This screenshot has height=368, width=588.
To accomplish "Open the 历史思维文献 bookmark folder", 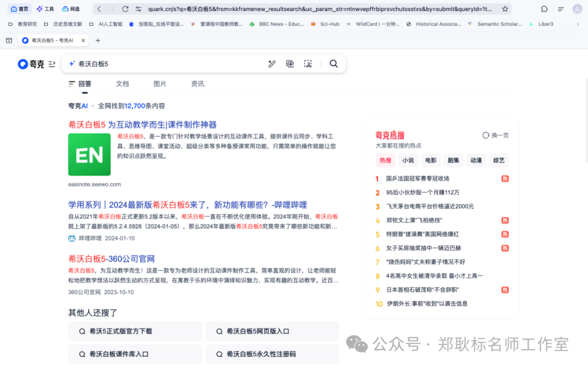I will (x=63, y=24).
